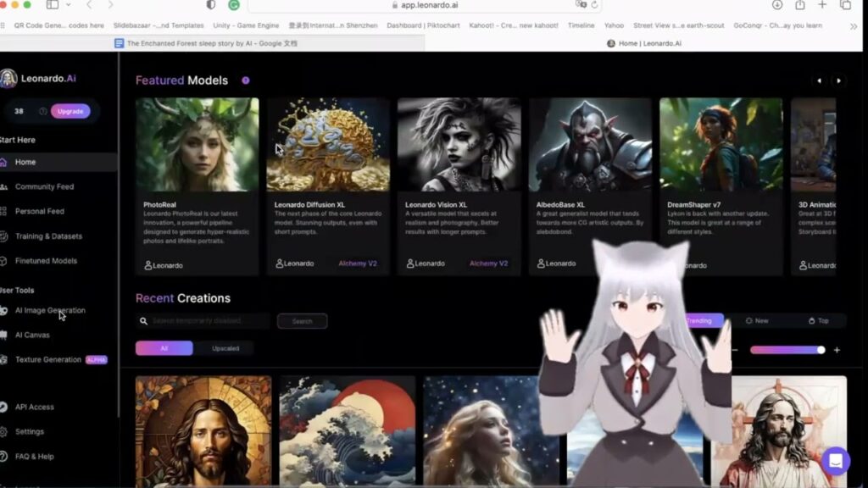This screenshot has height=488, width=868.
Task: Open Personal Feed in sidebar
Action: click(x=39, y=211)
